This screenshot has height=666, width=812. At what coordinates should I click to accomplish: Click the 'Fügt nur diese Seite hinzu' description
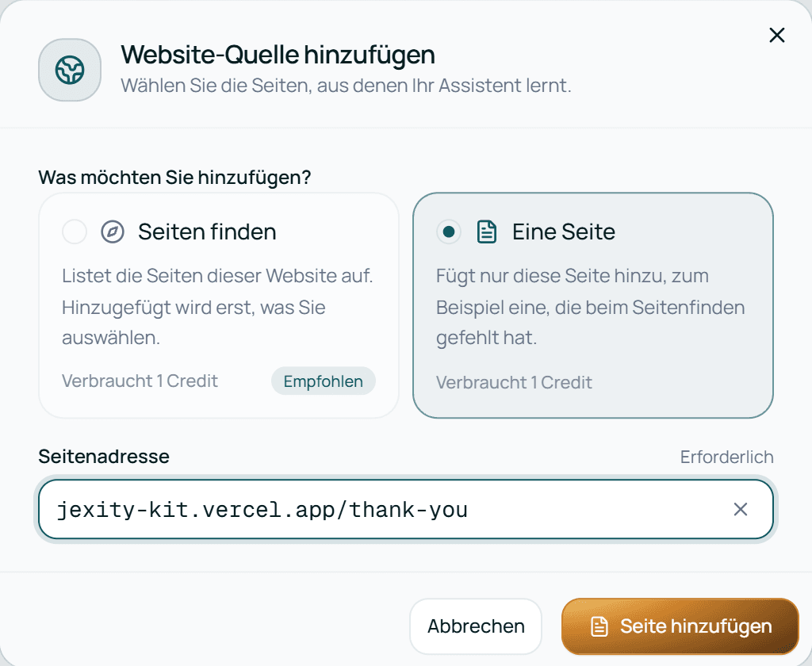[590, 307]
